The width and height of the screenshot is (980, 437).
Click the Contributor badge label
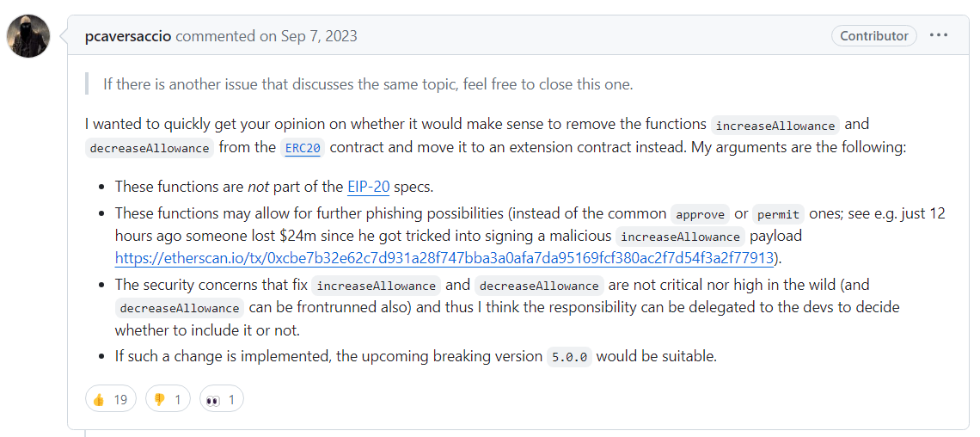click(873, 35)
